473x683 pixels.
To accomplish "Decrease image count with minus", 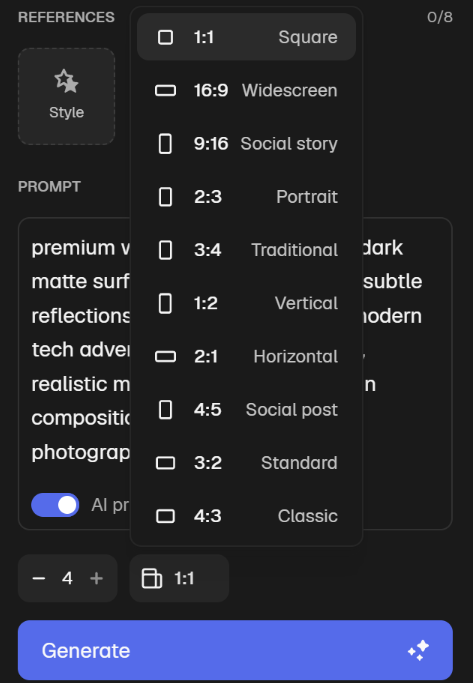I will [x=39, y=578].
